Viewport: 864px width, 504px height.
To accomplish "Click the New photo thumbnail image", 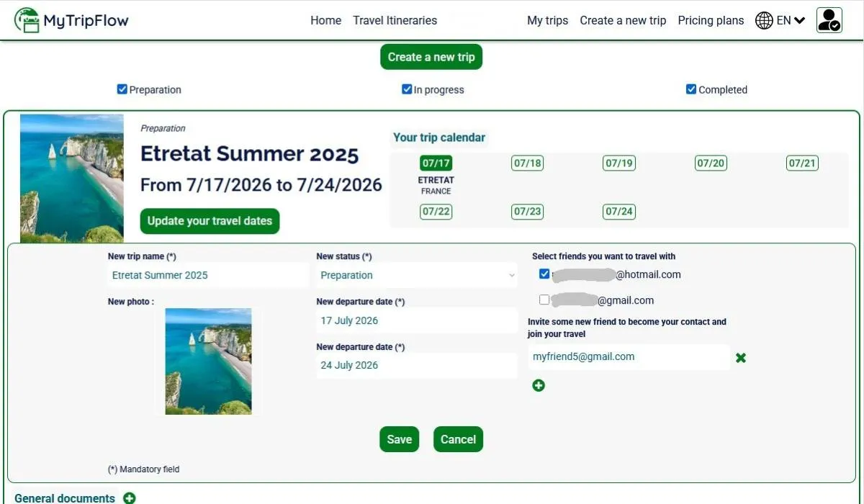I will point(208,361).
